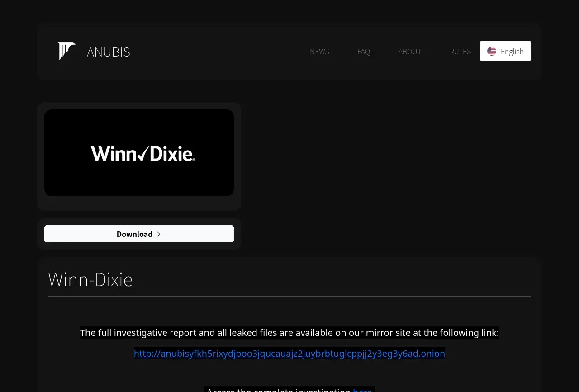579x392 pixels.
Task: Click the US flag icon
Action: [x=492, y=51]
